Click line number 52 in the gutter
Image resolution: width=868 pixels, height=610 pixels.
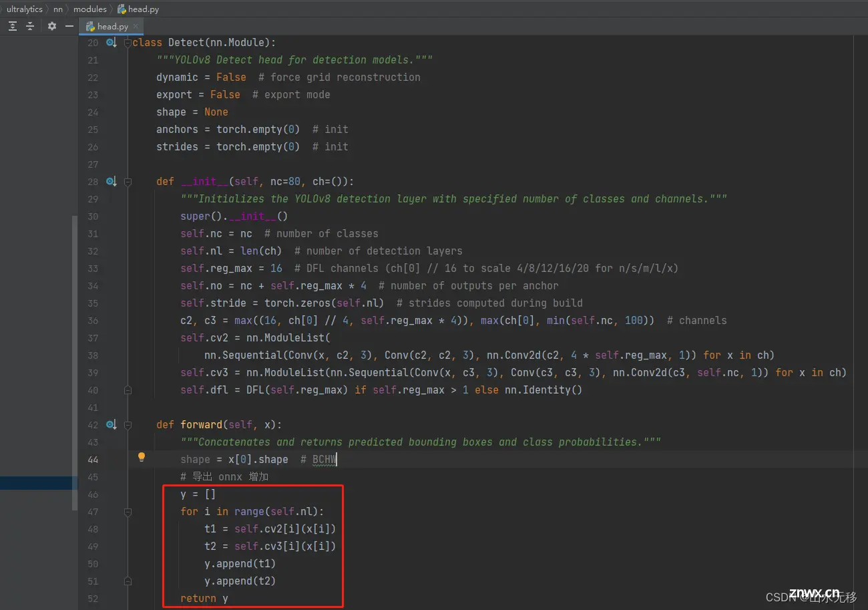point(93,599)
